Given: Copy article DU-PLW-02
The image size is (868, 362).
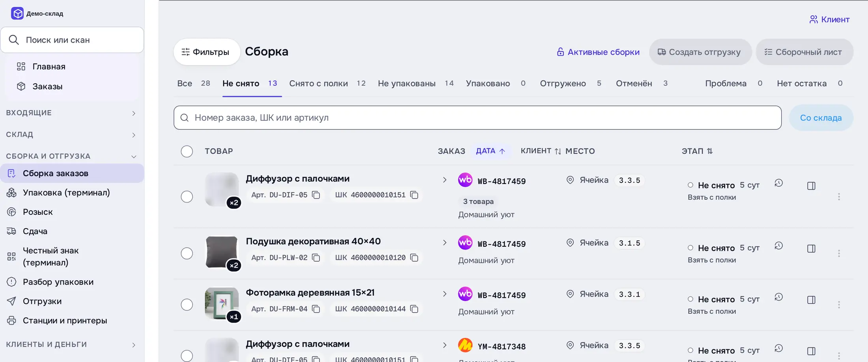Looking at the screenshot, I should click(316, 258).
